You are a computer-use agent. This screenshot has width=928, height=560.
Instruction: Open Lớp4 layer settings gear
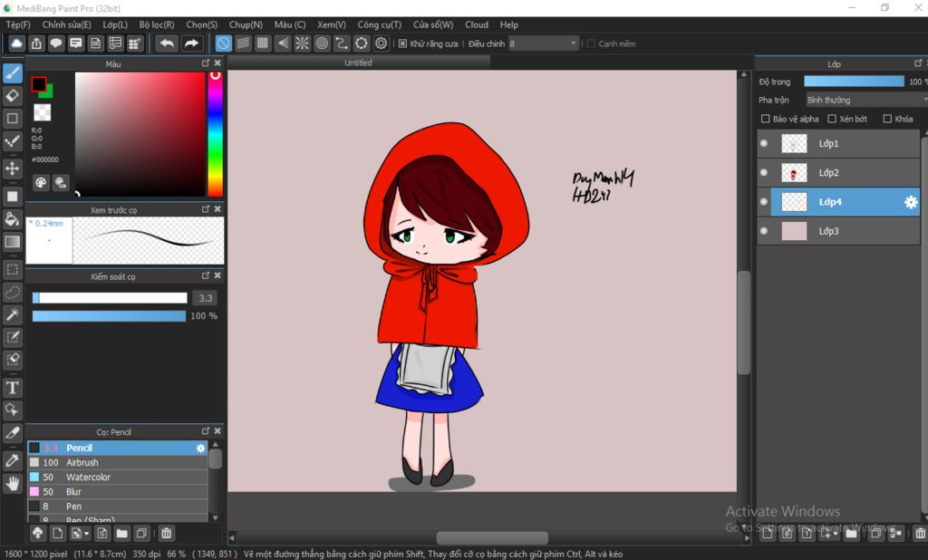tap(911, 202)
